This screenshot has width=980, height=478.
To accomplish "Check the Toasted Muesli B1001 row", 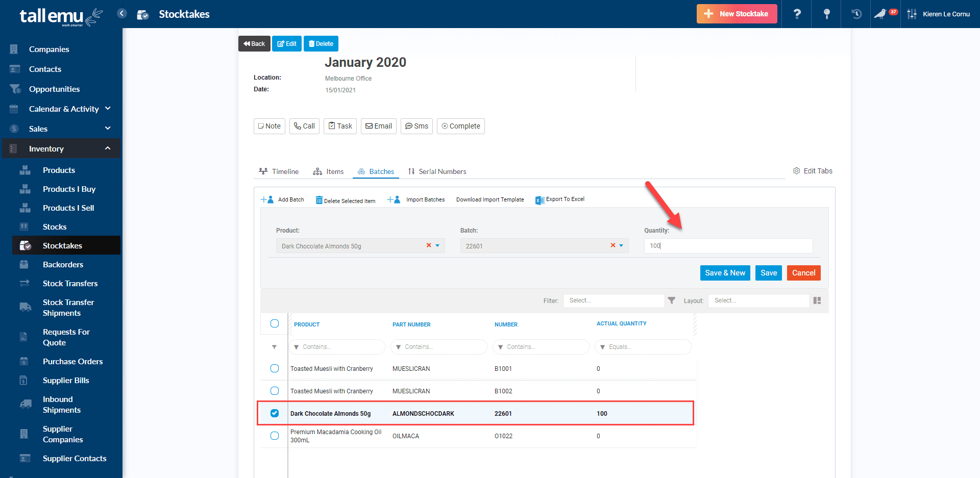I will (x=275, y=368).
